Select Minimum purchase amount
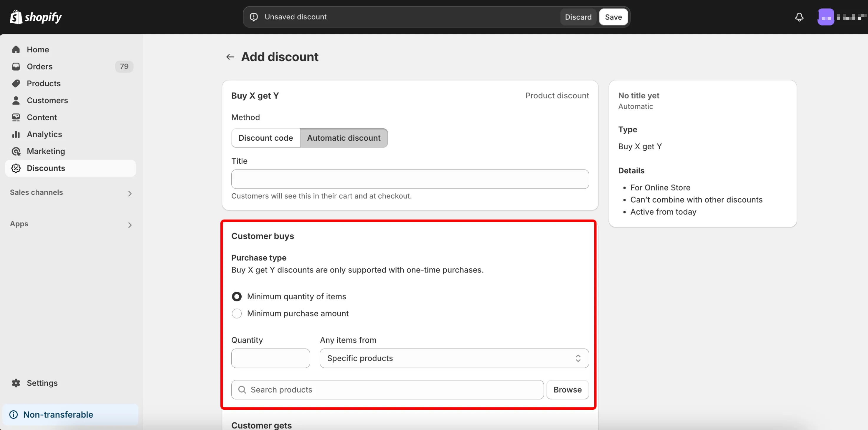 (x=237, y=313)
